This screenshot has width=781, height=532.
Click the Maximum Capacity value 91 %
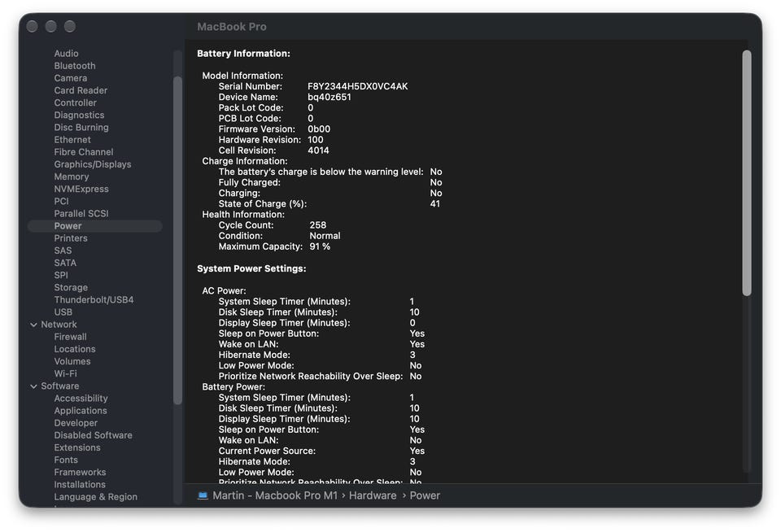click(x=320, y=246)
